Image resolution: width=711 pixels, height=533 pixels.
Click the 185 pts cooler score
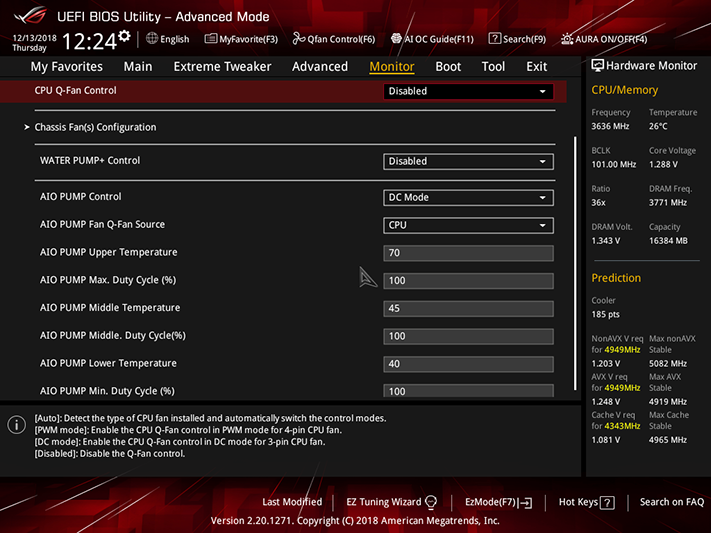tap(605, 314)
